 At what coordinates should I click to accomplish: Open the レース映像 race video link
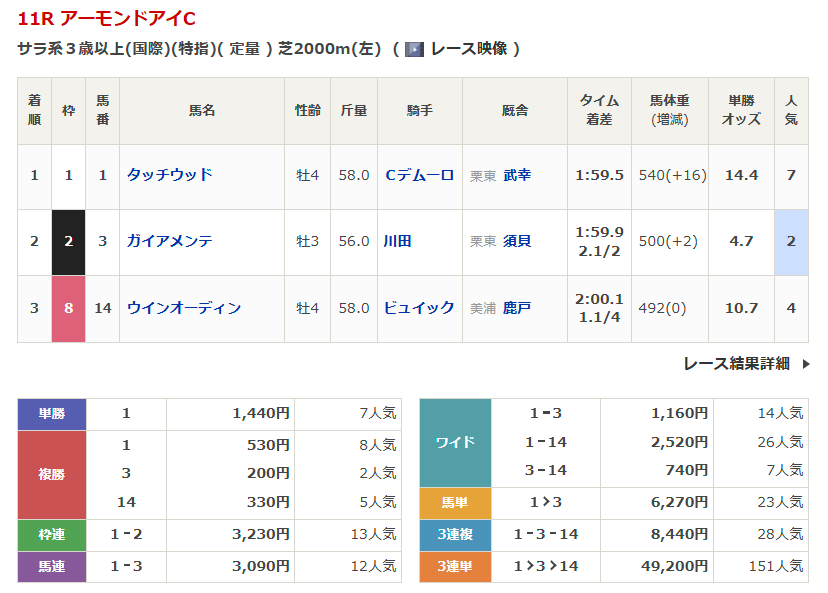tap(468, 49)
